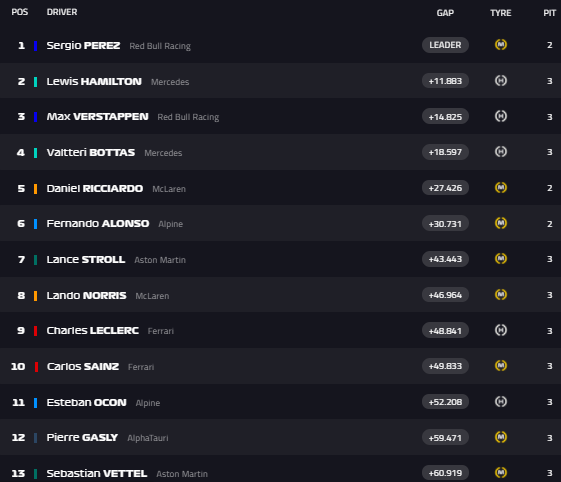561x482 pixels.
Task: Click Sergio Perez's medium tyre icon
Action: tap(501, 45)
